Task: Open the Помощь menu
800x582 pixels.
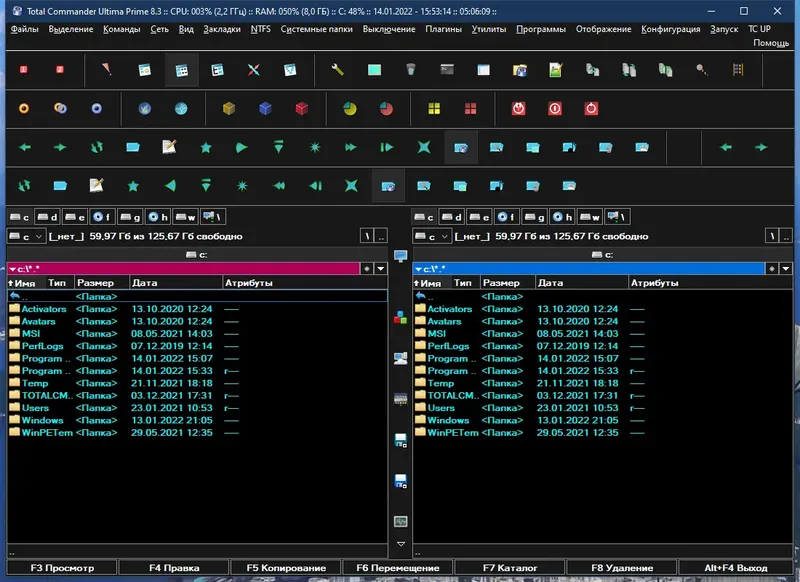Action: tap(771, 43)
